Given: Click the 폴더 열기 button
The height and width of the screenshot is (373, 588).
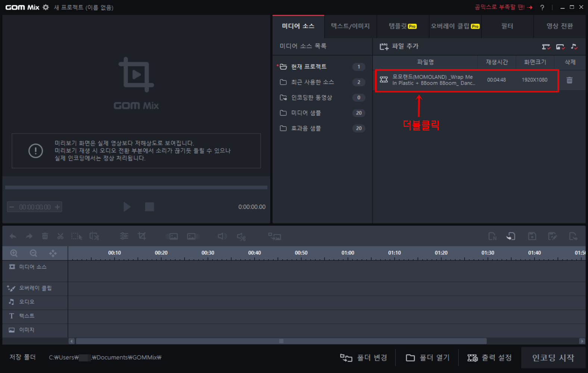Looking at the screenshot, I should [x=428, y=358].
